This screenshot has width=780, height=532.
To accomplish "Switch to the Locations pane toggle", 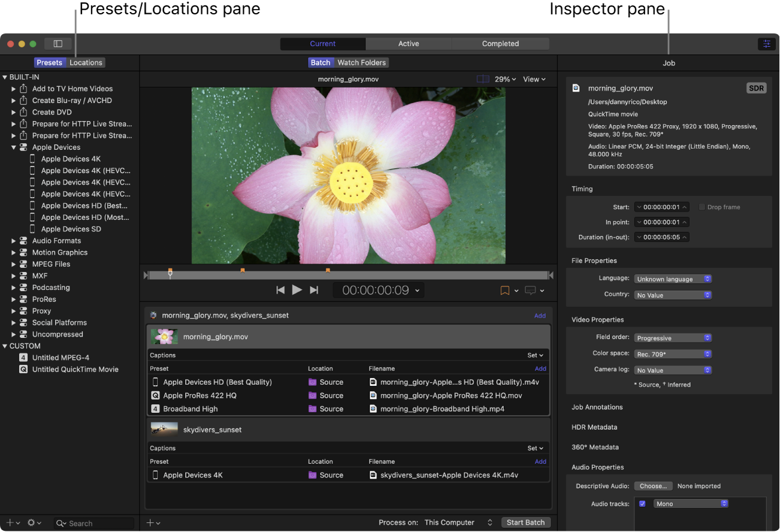I will point(86,62).
